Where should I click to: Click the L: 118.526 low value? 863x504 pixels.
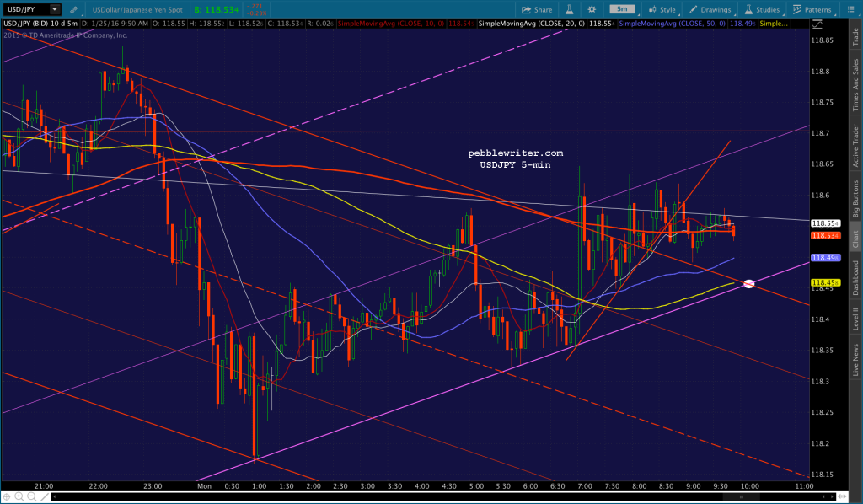[x=245, y=24]
